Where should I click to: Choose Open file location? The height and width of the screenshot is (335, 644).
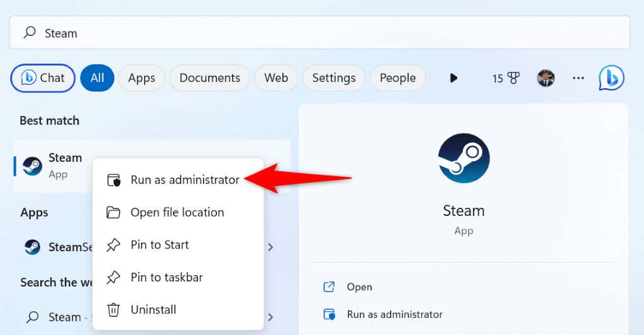pyautogui.click(x=177, y=212)
